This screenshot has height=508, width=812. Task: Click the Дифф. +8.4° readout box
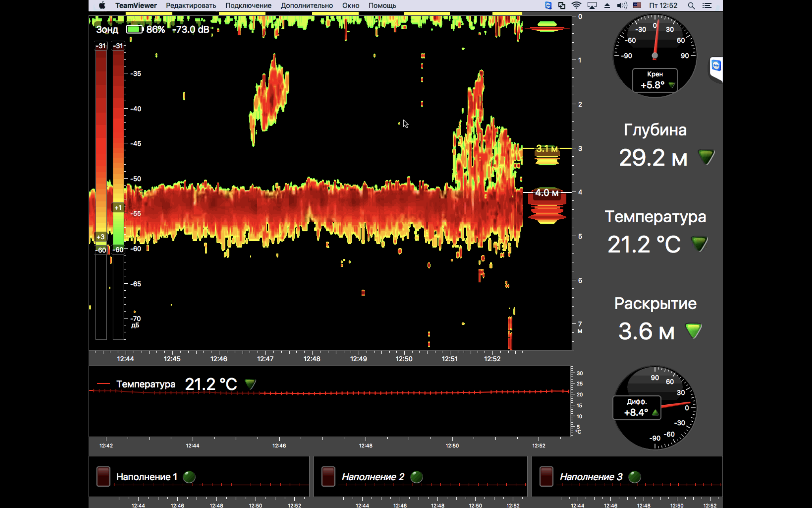point(637,408)
